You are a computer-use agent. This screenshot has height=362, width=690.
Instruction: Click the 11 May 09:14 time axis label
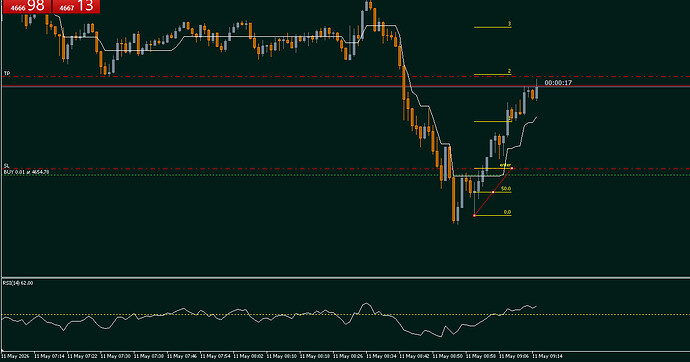click(547, 356)
